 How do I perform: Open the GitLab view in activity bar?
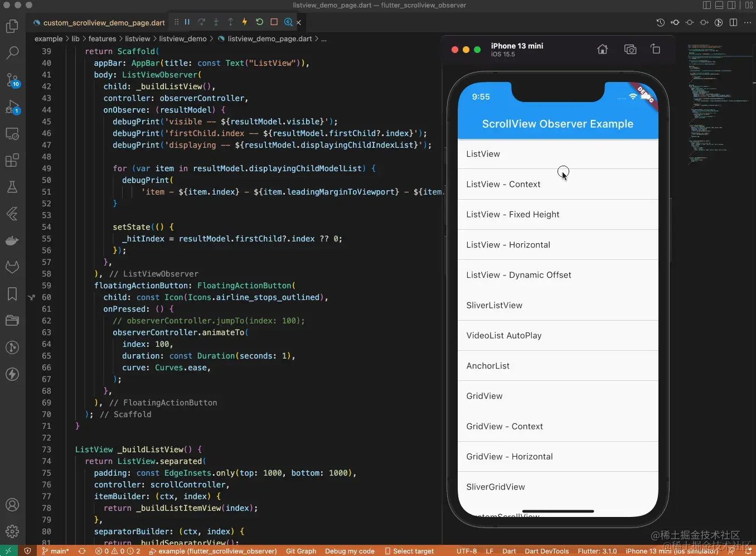(12, 267)
